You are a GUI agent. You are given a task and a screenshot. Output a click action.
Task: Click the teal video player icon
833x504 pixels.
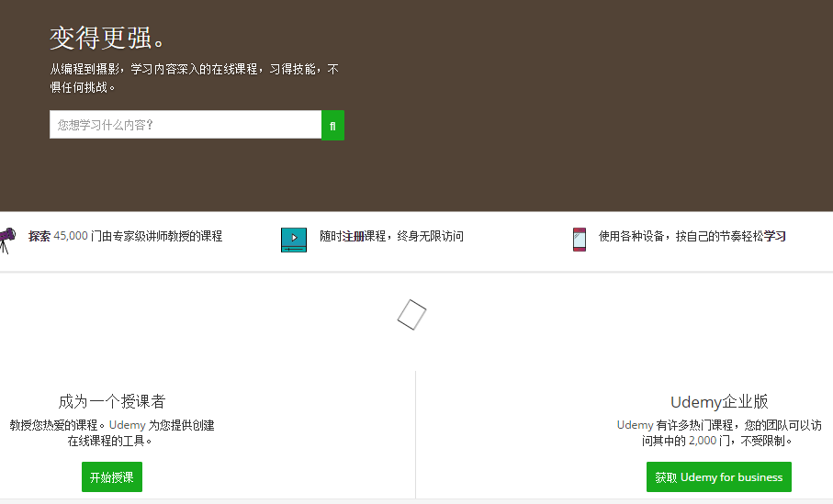pos(294,240)
